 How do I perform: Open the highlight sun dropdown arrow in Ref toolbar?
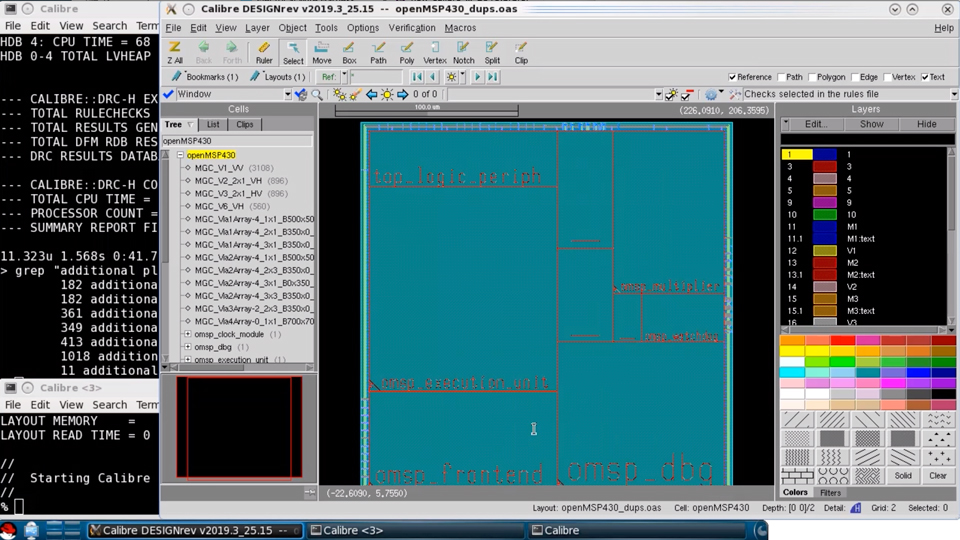(462, 77)
